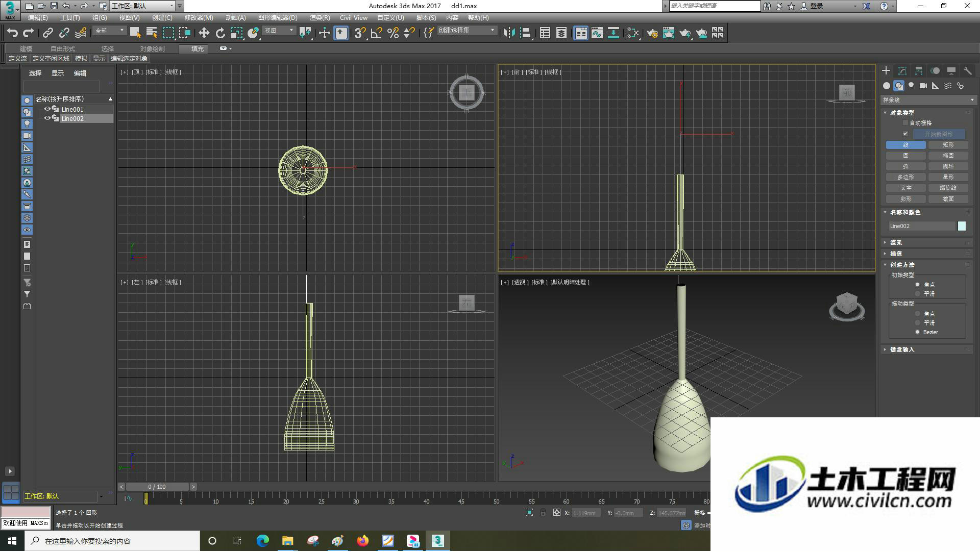Activate the Select Object tool
980x552 pixels.
click(135, 33)
